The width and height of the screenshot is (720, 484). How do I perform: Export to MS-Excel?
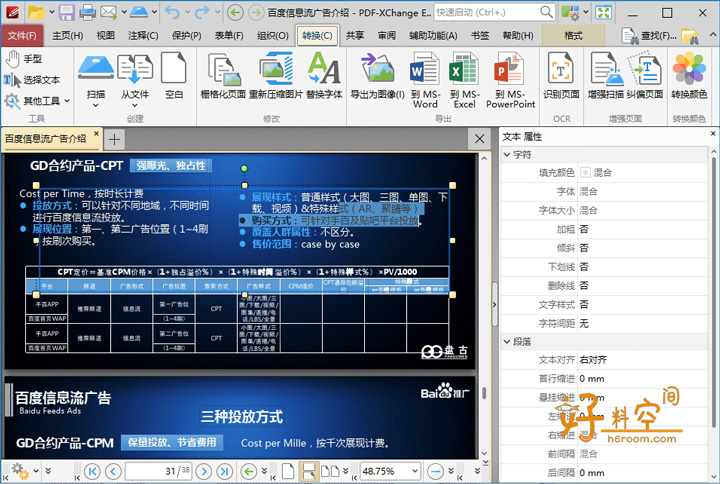coord(464,81)
